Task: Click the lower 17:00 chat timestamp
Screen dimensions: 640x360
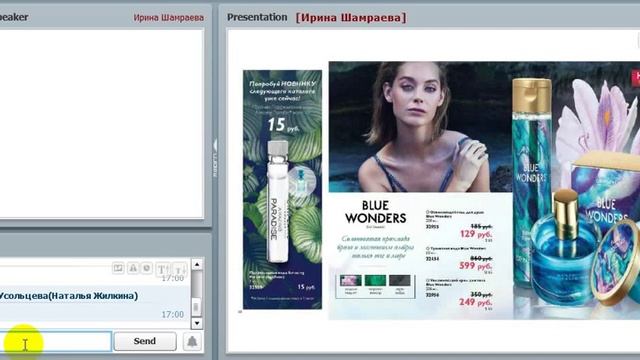Action: click(173, 314)
